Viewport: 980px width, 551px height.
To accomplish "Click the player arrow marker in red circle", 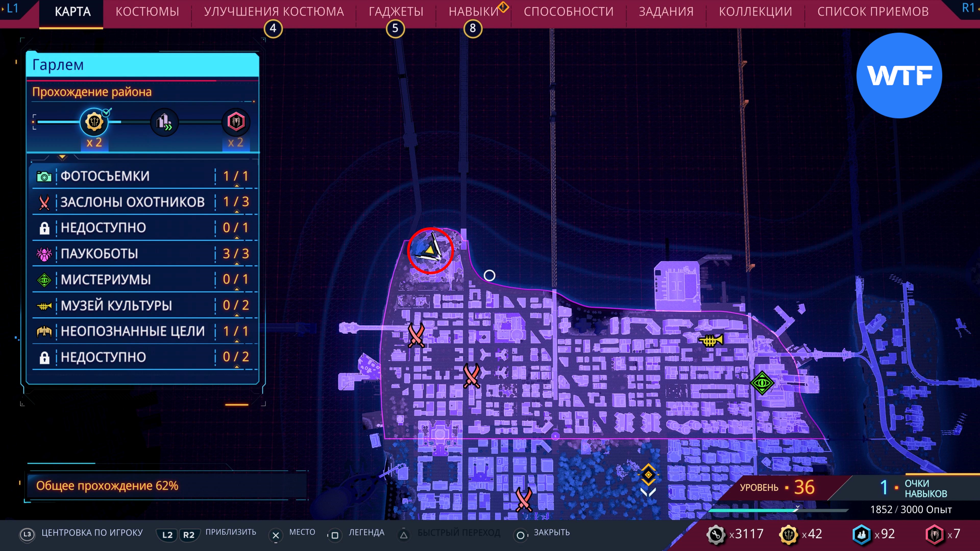I will click(x=430, y=250).
